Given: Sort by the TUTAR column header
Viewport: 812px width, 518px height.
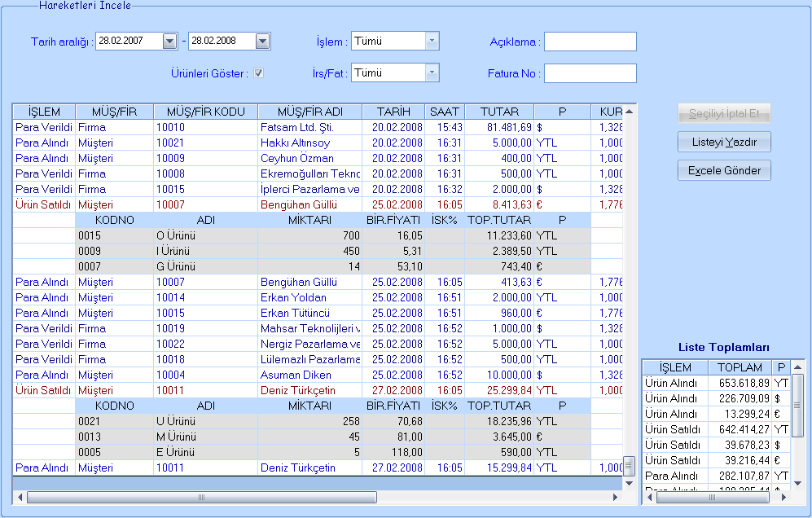Looking at the screenshot, I should [499, 112].
